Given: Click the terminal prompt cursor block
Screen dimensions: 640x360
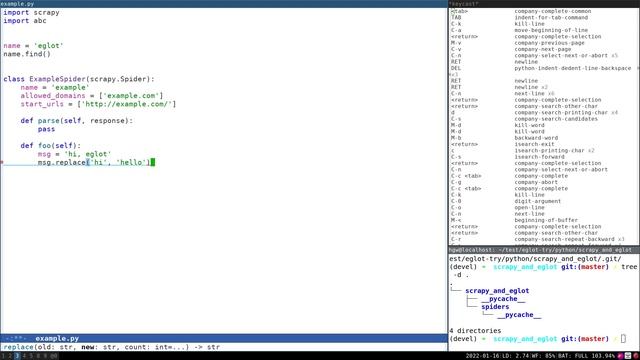Looking at the screenshot, I should (623, 339).
